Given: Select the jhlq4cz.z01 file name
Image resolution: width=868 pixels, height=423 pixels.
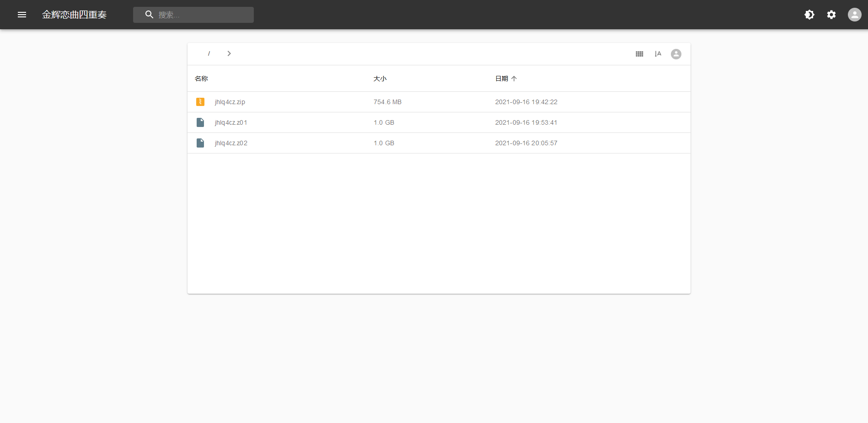Looking at the screenshot, I should (231, 122).
